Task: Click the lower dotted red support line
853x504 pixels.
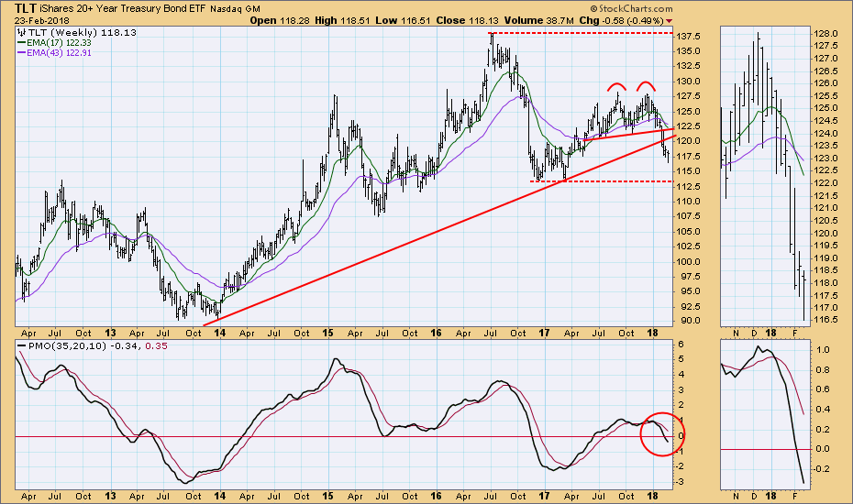Action: pos(605,181)
